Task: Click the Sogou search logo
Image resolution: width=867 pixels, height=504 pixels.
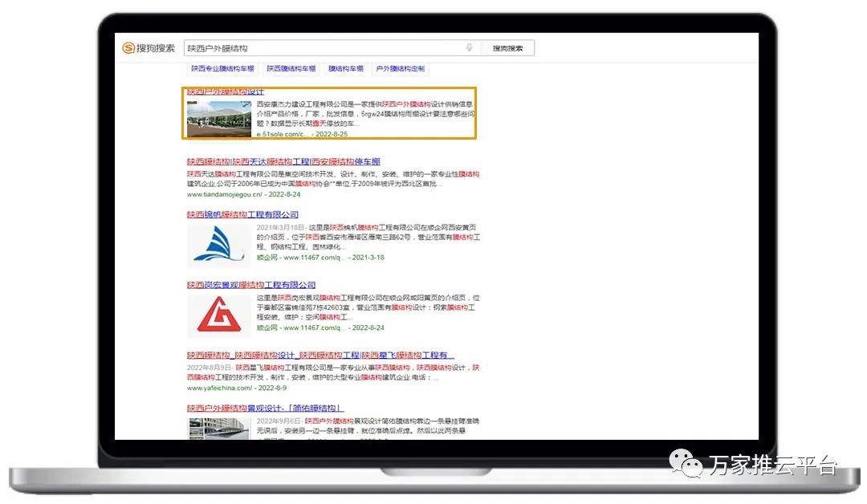Action: tap(149, 48)
